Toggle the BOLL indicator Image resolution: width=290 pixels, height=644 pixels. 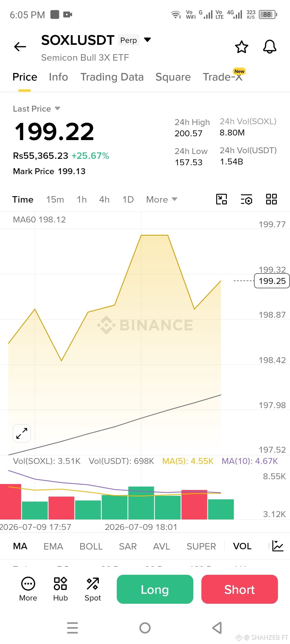click(x=91, y=546)
